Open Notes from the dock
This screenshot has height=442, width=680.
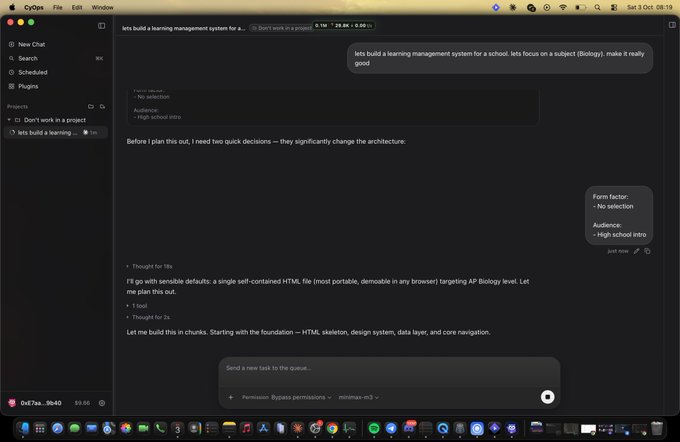(x=229, y=429)
